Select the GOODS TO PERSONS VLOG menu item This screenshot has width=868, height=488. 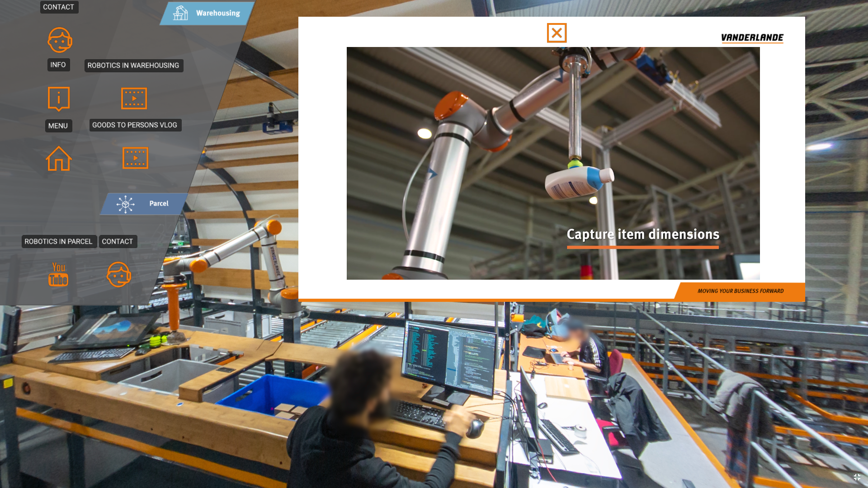(134, 125)
